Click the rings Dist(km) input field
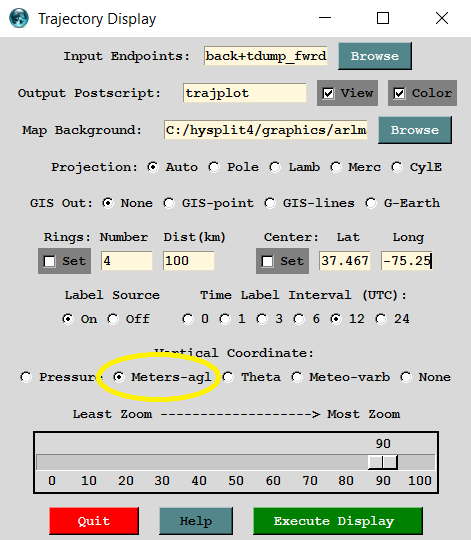Viewport: 471px width, 540px height. (189, 261)
